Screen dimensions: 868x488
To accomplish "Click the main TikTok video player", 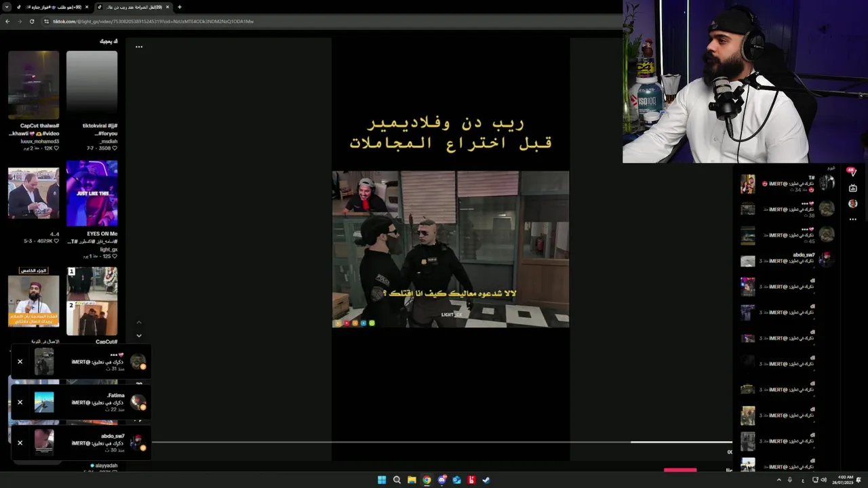I will pos(450,249).
